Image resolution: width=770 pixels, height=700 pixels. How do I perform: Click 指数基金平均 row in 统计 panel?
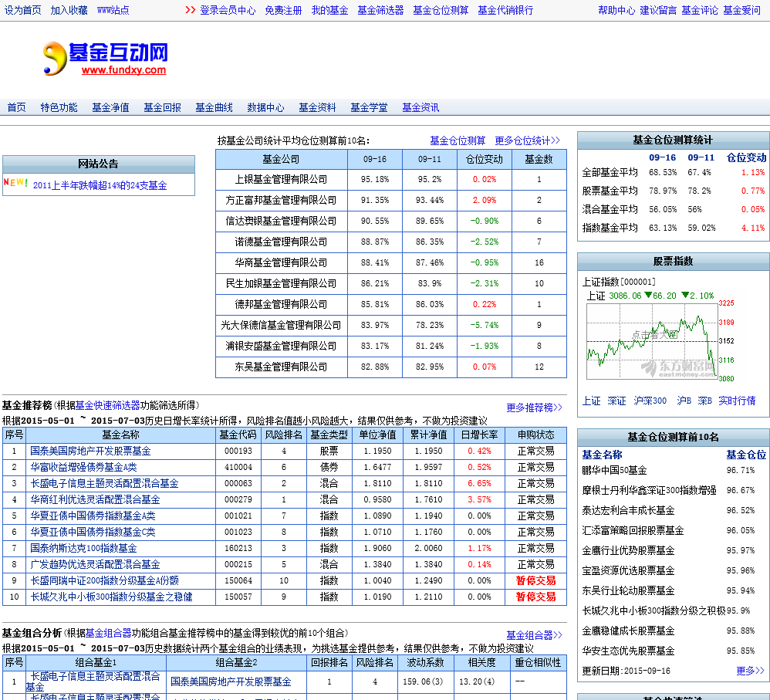pyautogui.click(x=674, y=228)
